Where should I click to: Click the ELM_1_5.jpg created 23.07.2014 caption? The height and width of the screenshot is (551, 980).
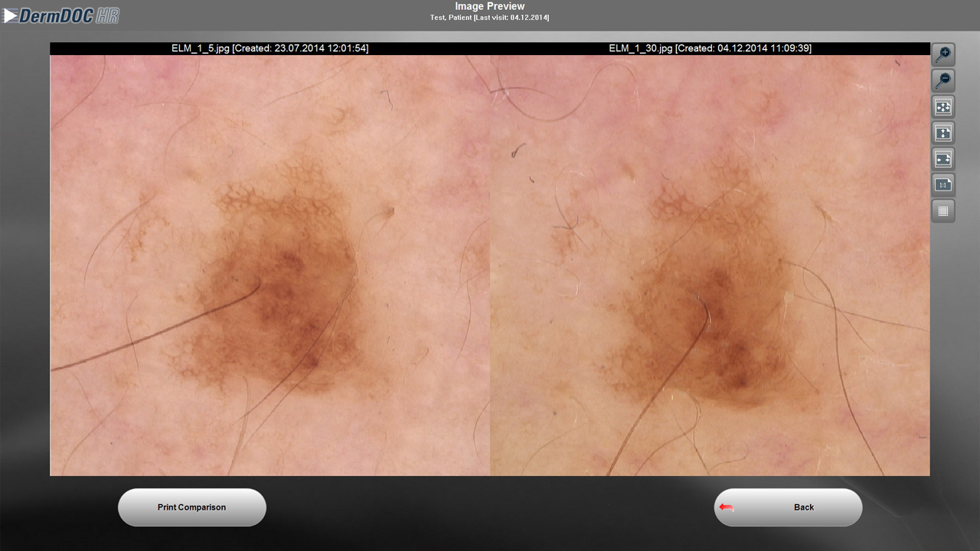[270, 48]
